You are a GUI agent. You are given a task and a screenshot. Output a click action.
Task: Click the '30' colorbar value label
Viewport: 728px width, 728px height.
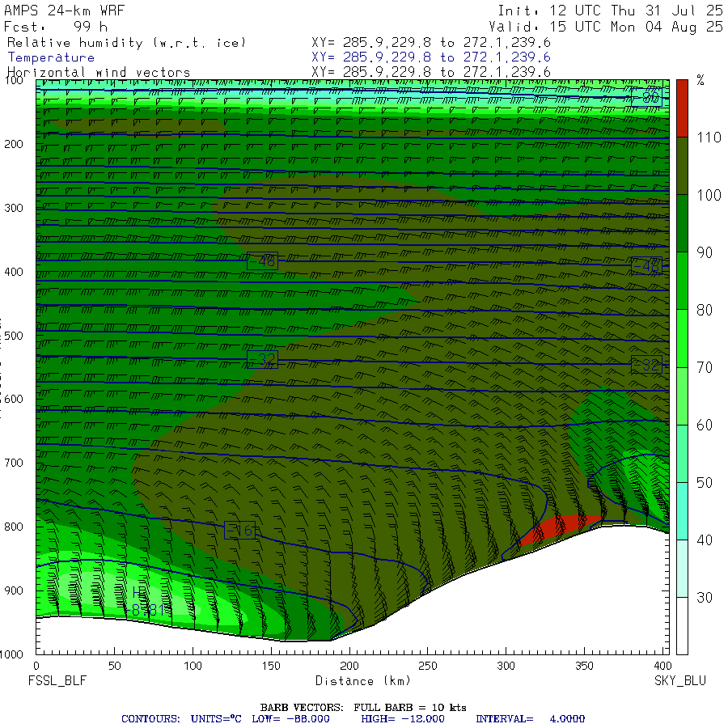coord(705,597)
